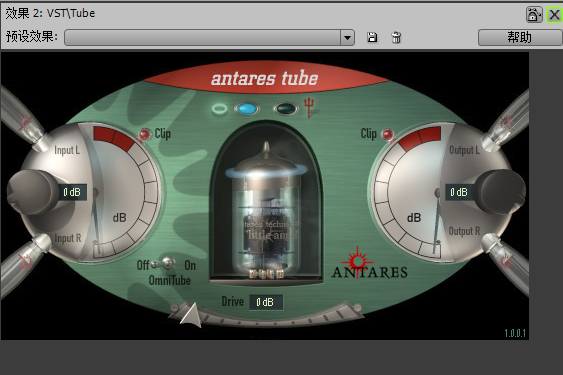
Task: Click the Output R label
Action: pos(465,231)
